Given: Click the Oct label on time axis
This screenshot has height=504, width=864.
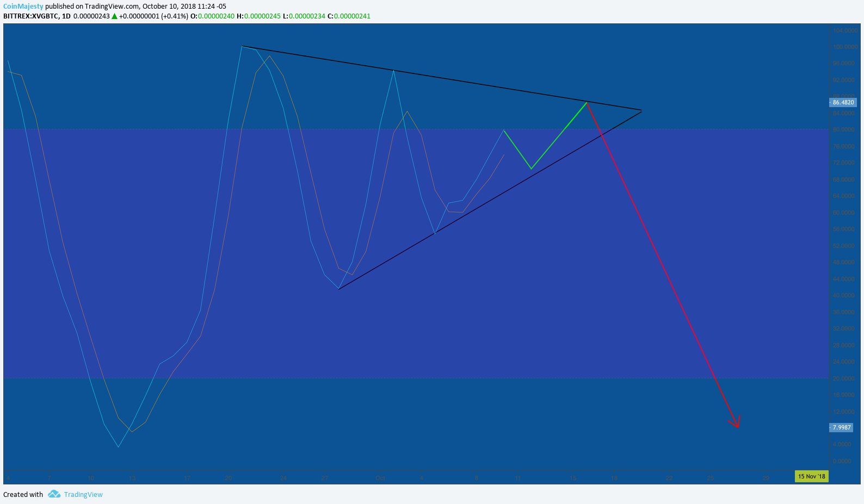Looking at the screenshot, I should click(x=380, y=478).
